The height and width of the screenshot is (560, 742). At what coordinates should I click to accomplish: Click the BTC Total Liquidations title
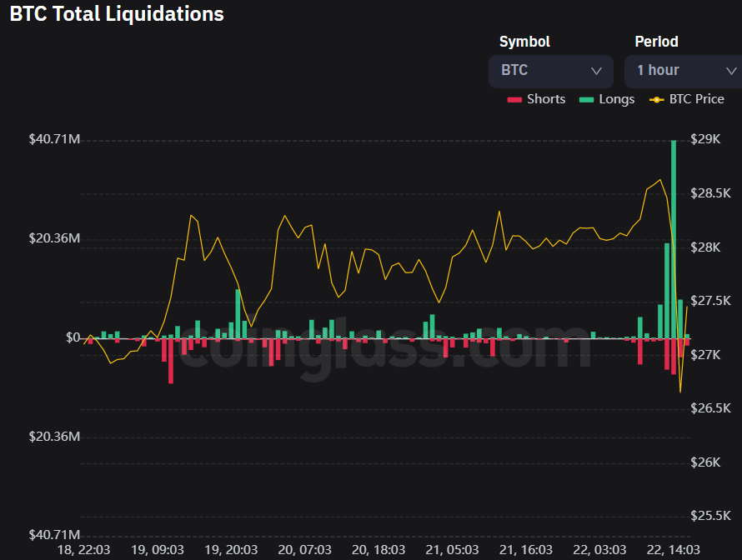point(117,13)
